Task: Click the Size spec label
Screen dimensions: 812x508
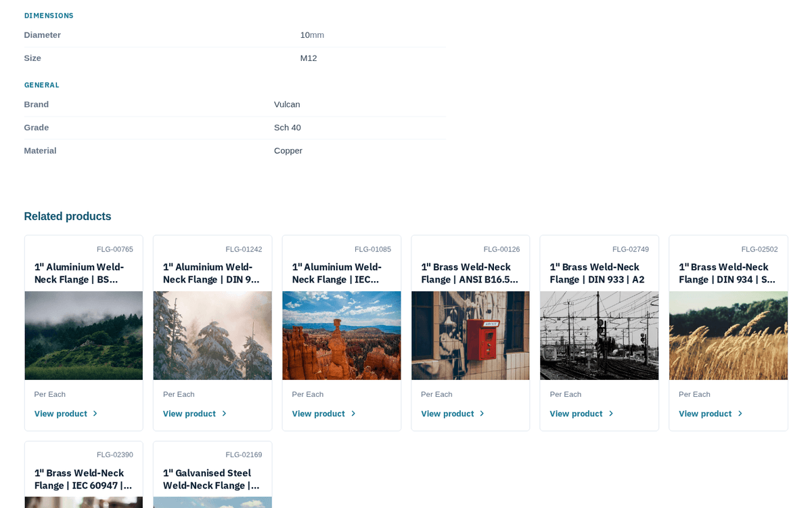Action: coord(32,58)
